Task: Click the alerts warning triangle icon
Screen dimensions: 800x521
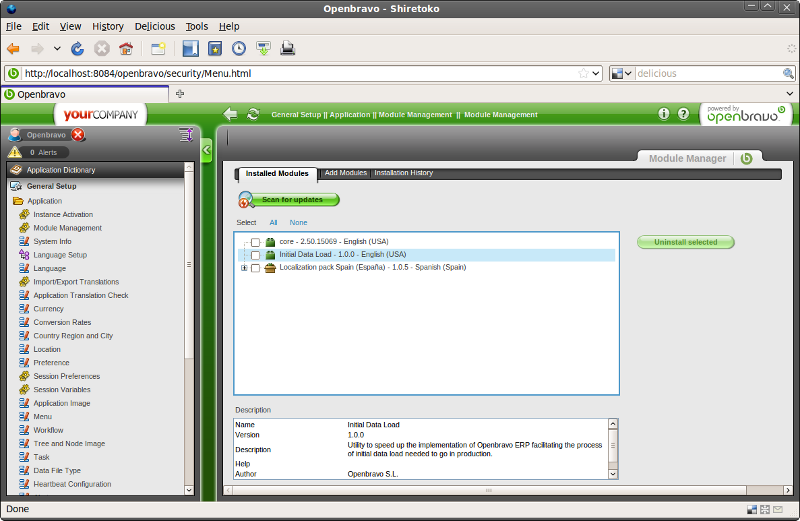Action: pyautogui.click(x=15, y=152)
